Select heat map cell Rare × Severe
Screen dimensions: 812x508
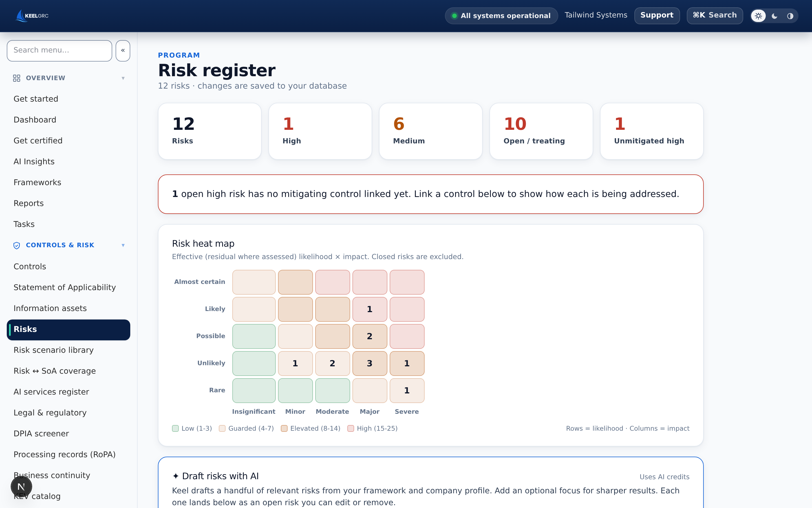(407, 390)
